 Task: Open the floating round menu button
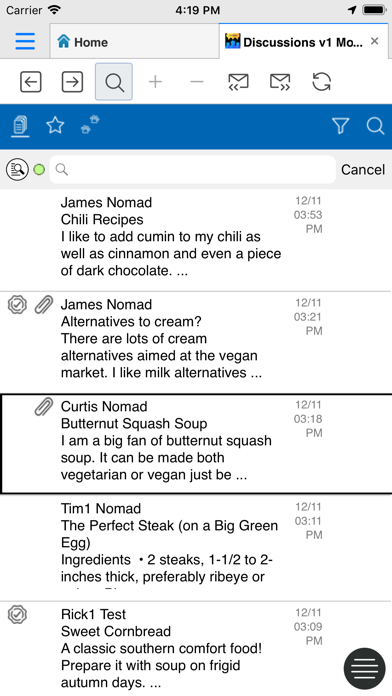click(x=364, y=668)
